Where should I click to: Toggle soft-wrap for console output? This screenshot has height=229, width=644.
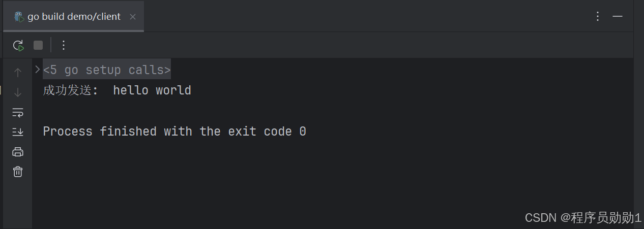pyautogui.click(x=18, y=112)
